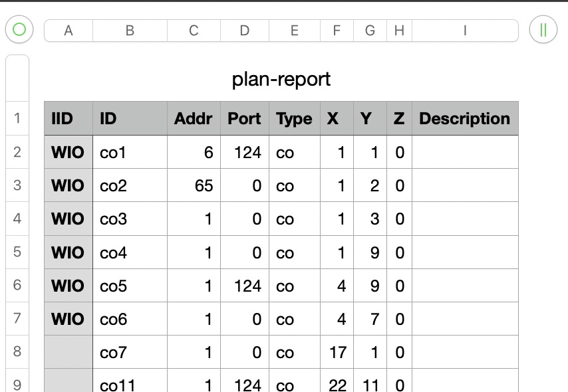Select column B header
568x392 pixels.
point(130,31)
